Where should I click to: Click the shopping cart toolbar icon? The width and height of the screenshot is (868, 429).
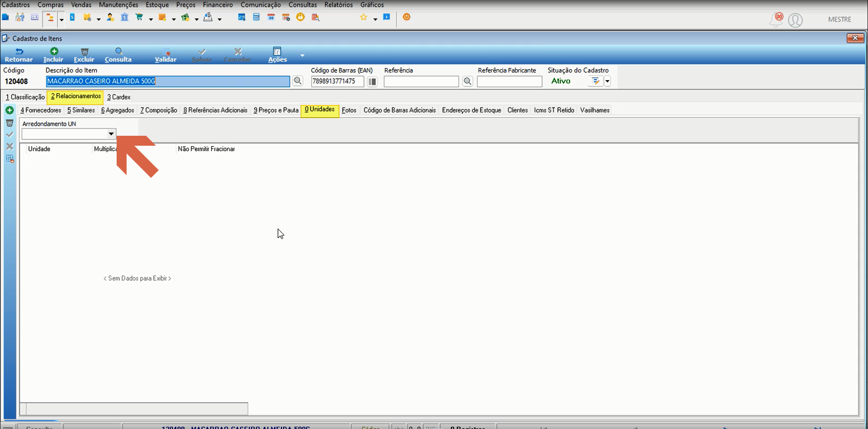click(x=139, y=17)
